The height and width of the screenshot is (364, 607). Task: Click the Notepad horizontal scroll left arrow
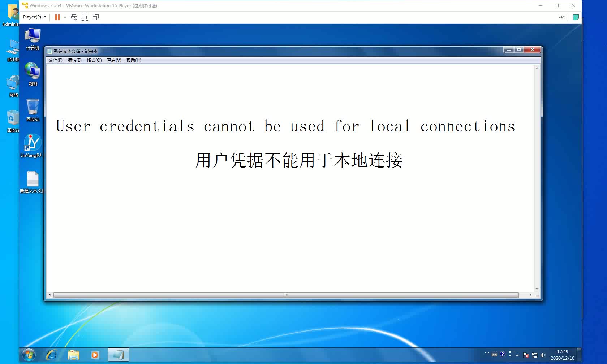[x=50, y=295]
